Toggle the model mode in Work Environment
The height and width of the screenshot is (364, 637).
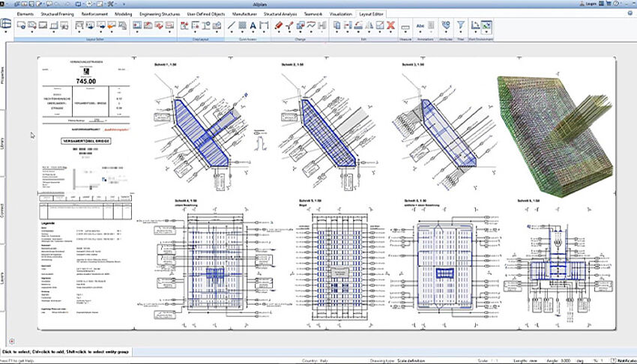[475, 25]
